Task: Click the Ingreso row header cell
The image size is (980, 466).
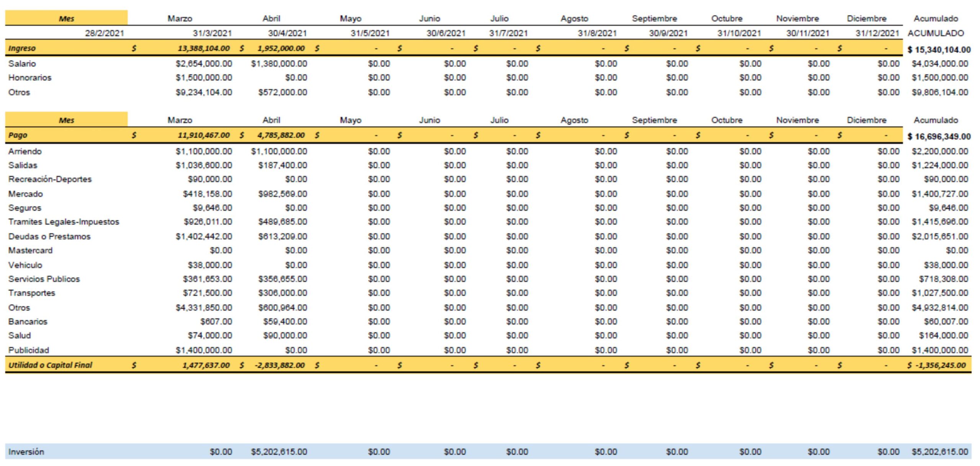Action: [22, 48]
